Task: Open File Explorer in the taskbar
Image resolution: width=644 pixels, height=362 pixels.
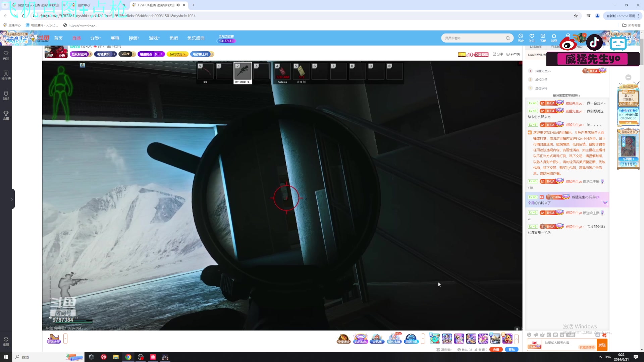Action: [x=116, y=357]
